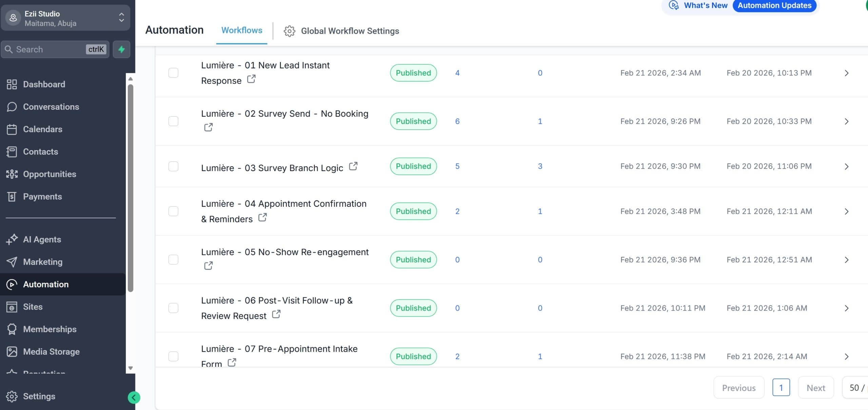The width and height of the screenshot is (868, 410).
Task: Open details of Lumière - 04 Appointment Confirmation workflow
Action: point(847,211)
